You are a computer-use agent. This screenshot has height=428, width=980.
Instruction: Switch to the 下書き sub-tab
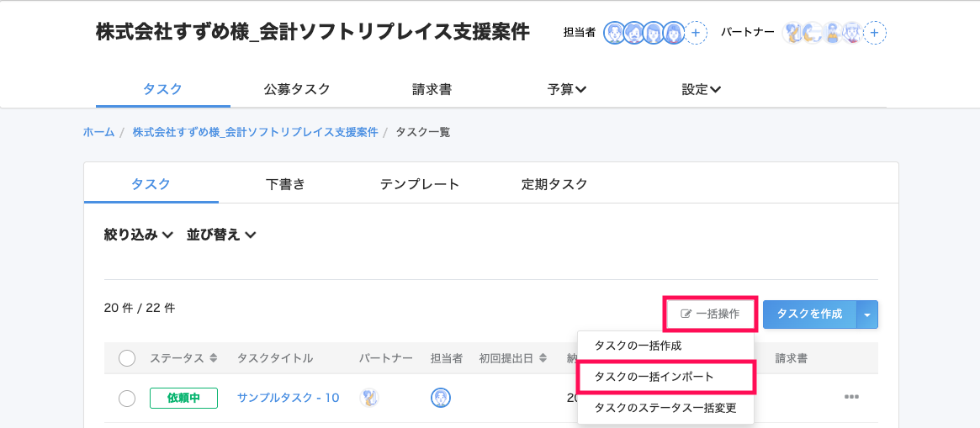pyautogui.click(x=286, y=184)
